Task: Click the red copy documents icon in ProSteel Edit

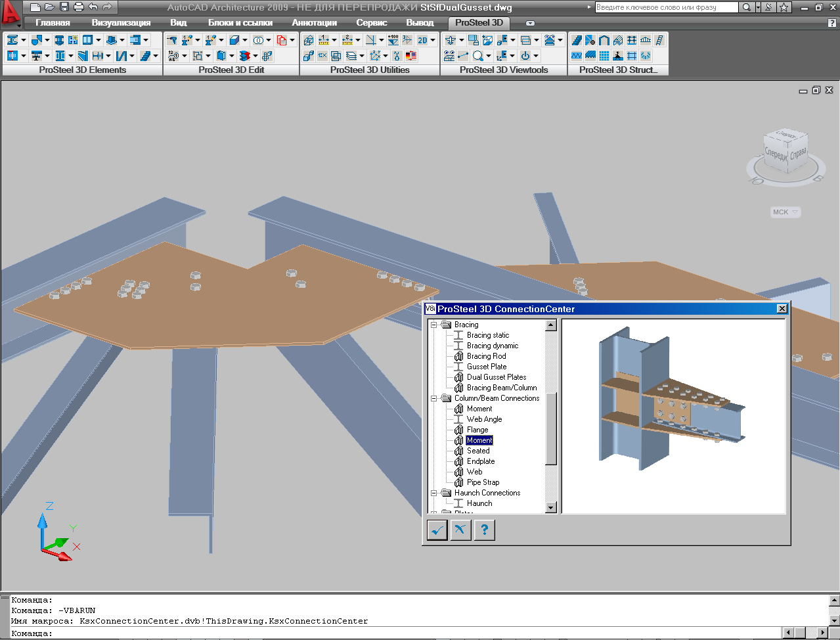Action: tap(281, 40)
